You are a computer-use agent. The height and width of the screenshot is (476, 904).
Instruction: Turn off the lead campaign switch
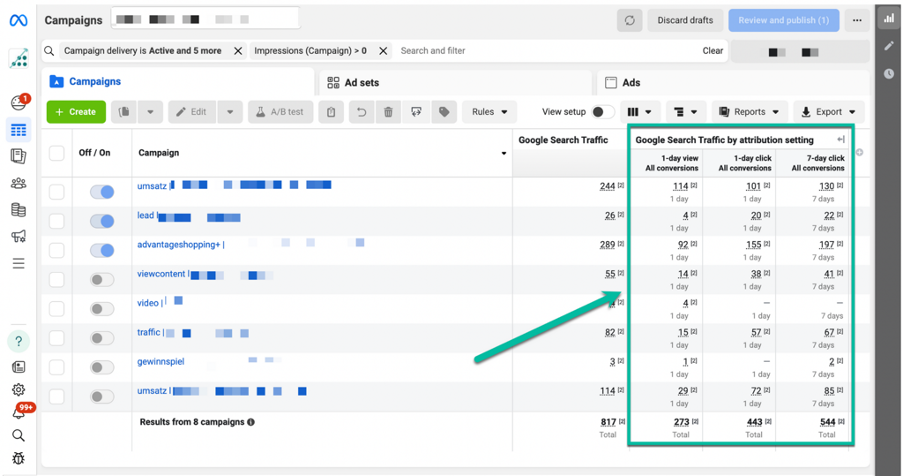click(102, 221)
